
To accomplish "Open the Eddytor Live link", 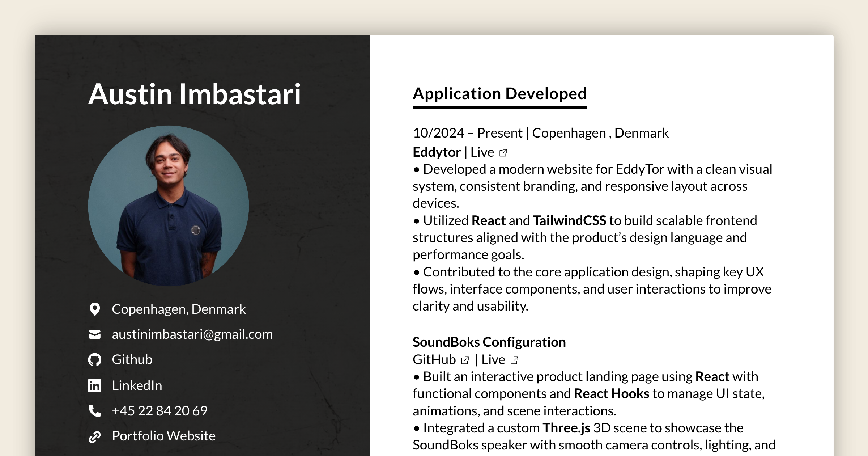I will pyautogui.click(x=481, y=152).
